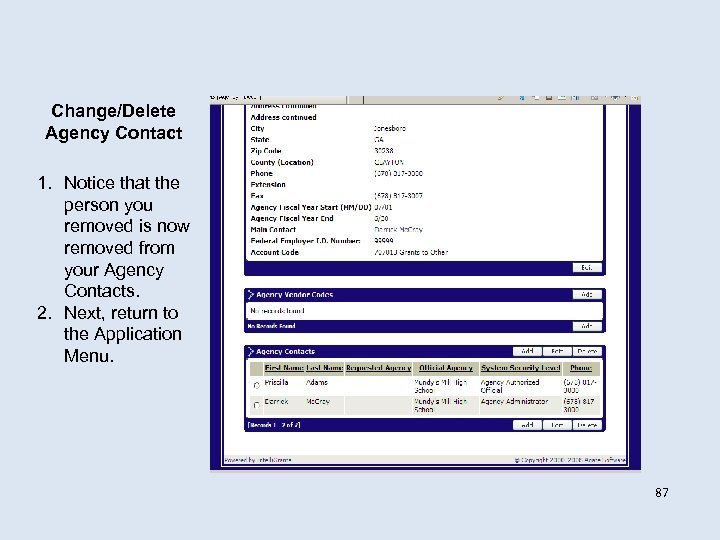Sort contacts by Last Name column
The image size is (720, 540).
(324, 368)
